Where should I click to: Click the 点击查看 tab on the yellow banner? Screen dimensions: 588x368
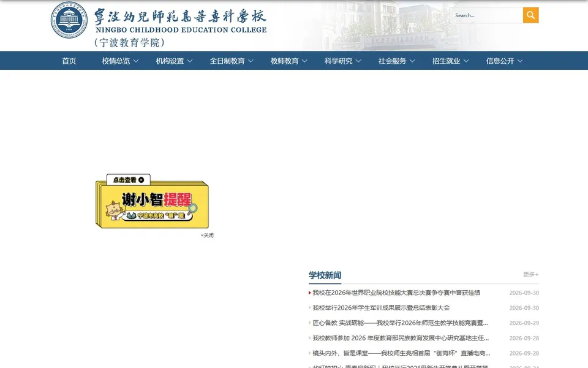point(128,180)
